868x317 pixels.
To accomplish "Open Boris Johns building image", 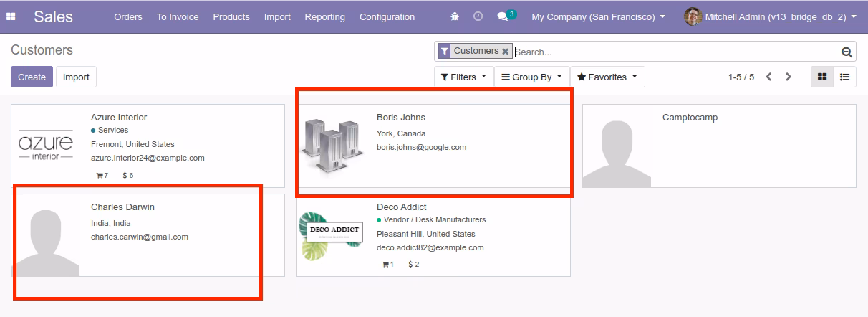I will pos(331,146).
